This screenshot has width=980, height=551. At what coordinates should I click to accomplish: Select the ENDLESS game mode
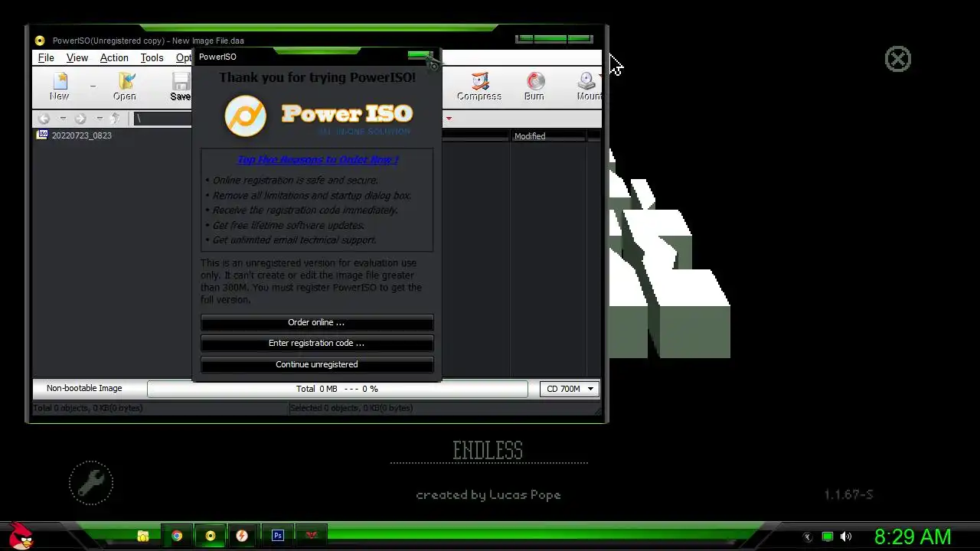point(488,451)
